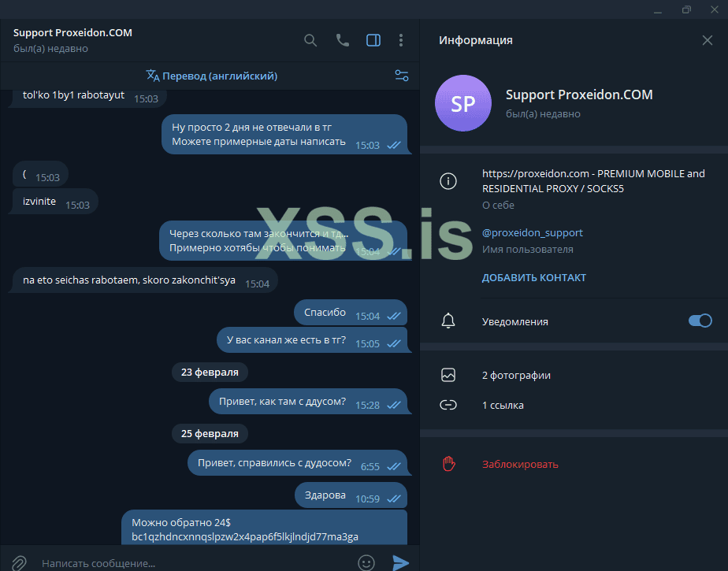Close the Информация panel

pos(707,40)
